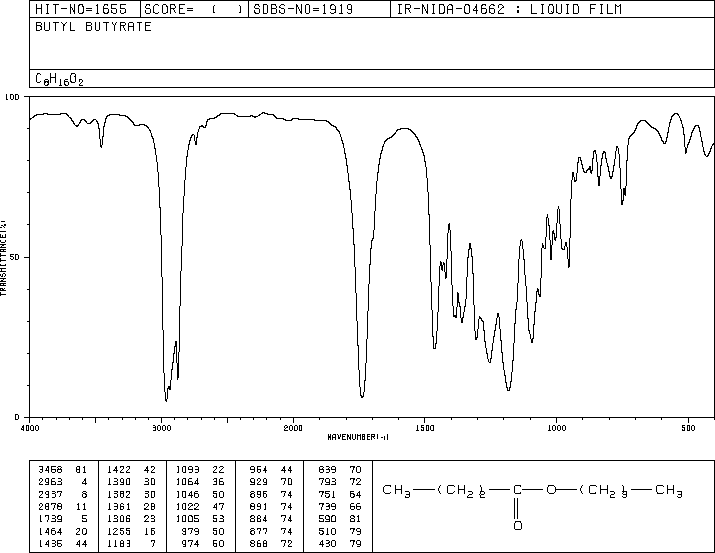715x553 pixels.
Task: Select peak table entry 1382
Action: (x=131, y=494)
